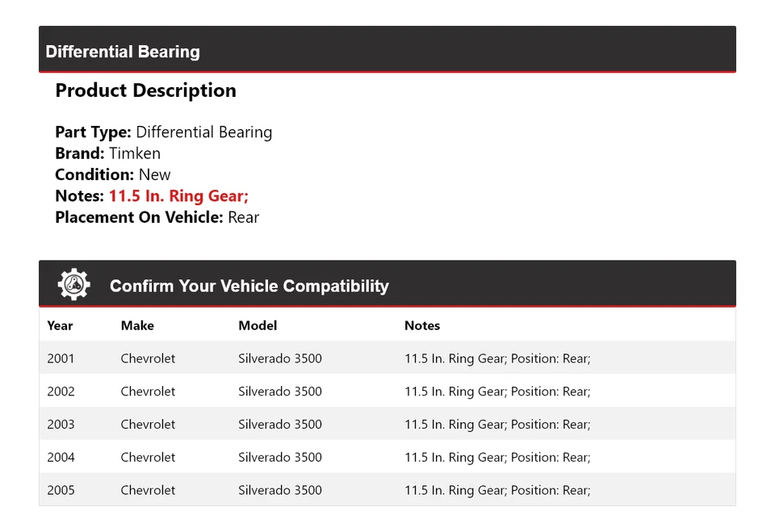
Task: Click the Differential Bearing header bar title
Action: 123,52
